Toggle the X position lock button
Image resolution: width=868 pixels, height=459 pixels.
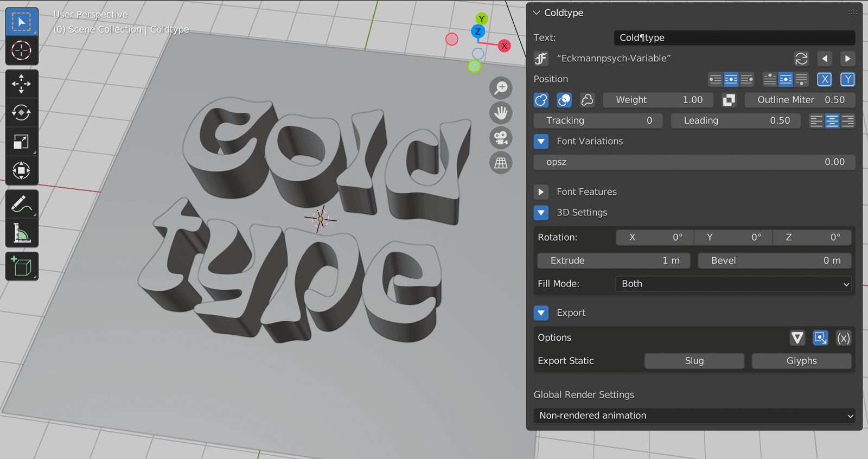[825, 79]
